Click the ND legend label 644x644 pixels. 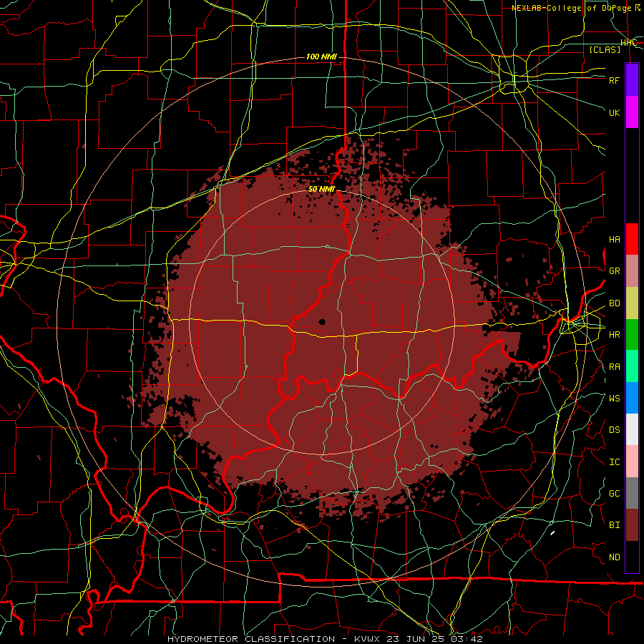[614, 557]
